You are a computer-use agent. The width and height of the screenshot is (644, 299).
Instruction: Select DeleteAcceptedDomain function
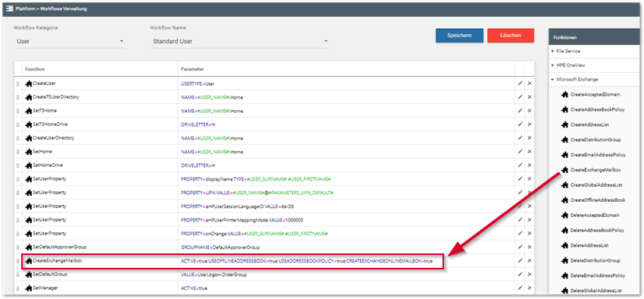coord(590,215)
